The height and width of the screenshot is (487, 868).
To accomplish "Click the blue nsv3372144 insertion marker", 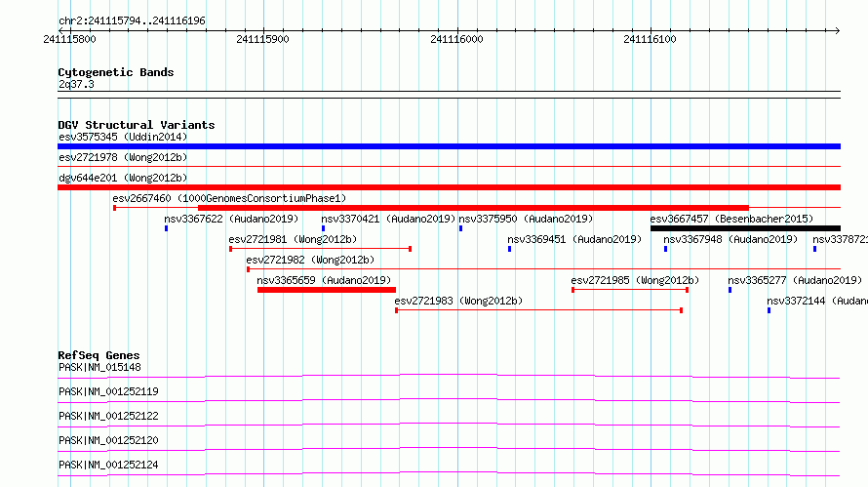I will pos(769,310).
